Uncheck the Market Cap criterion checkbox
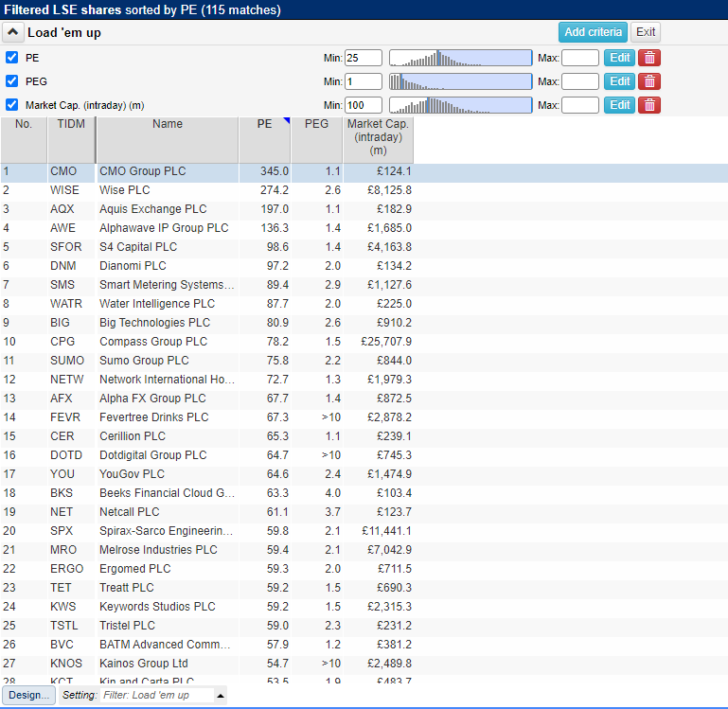Screen dimensions: 728x709 click(x=11, y=105)
